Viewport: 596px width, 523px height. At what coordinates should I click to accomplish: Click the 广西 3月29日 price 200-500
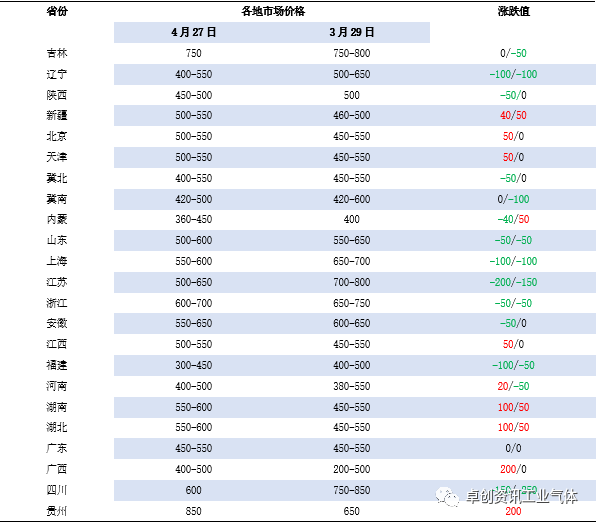[352, 469]
